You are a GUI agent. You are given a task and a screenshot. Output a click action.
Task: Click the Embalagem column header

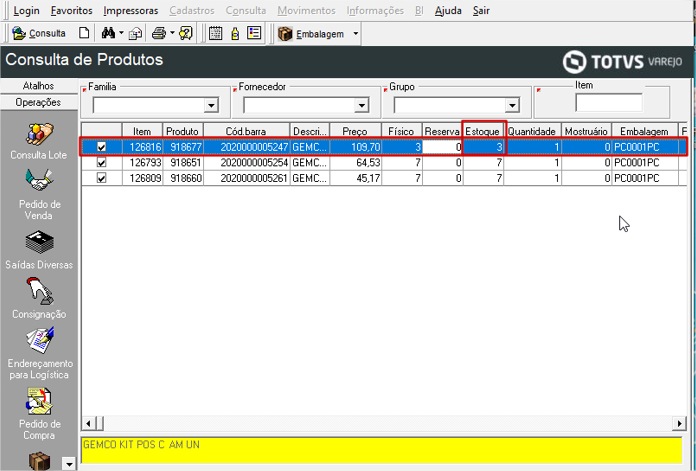tap(645, 131)
